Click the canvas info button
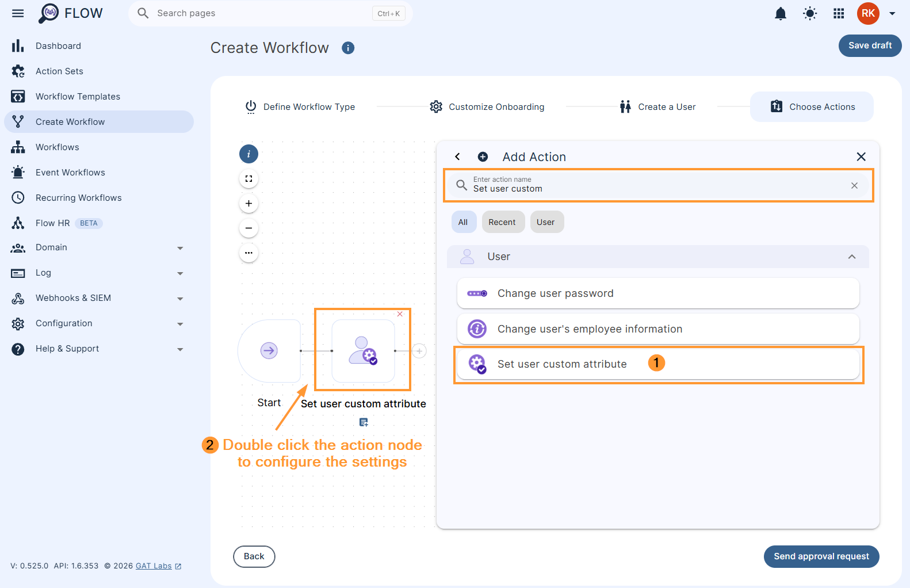Image resolution: width=910 pixels, height=588 pixels. click(x=248, y=154)
